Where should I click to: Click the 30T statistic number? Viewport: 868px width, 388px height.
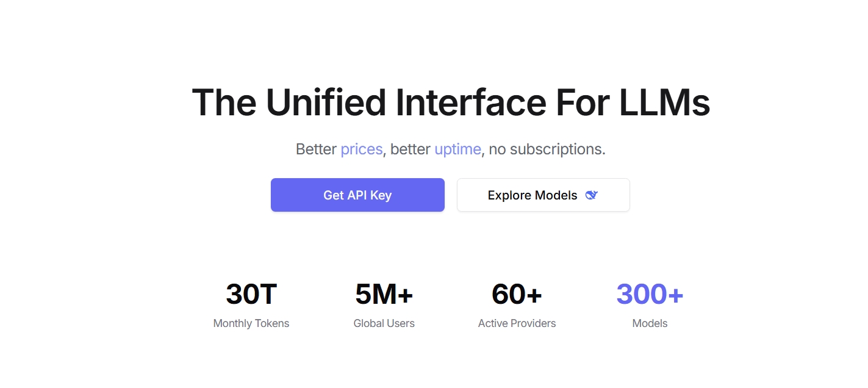click(251, 294)
